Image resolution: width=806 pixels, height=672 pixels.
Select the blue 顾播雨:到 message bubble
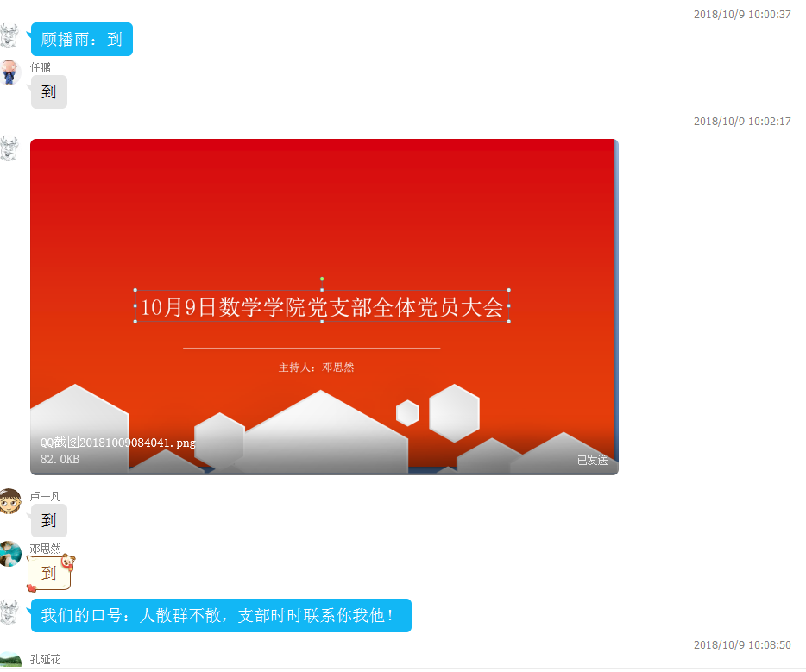pos(82,40)
